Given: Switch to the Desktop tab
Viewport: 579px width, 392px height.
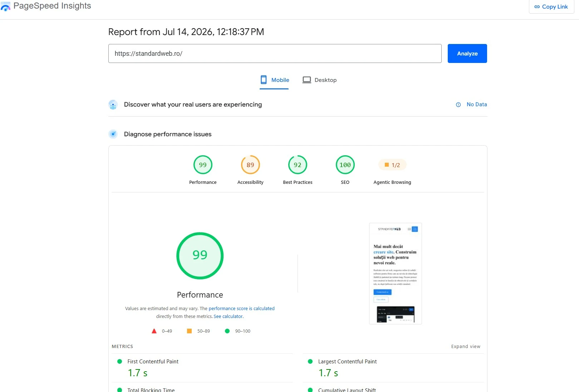Looking at the screenshot, I should click(320, 80).
